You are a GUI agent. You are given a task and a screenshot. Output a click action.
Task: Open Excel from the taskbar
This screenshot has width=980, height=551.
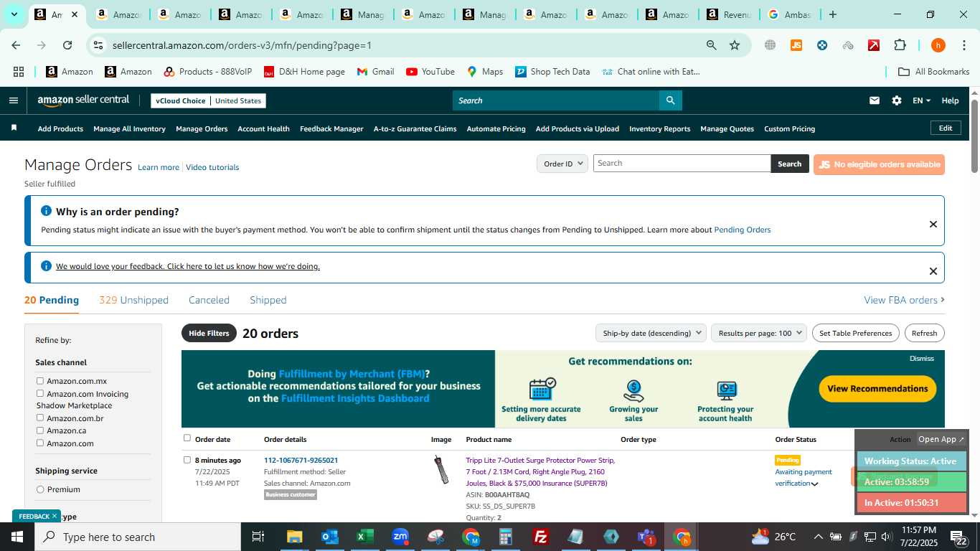click(x=364, y=537)
